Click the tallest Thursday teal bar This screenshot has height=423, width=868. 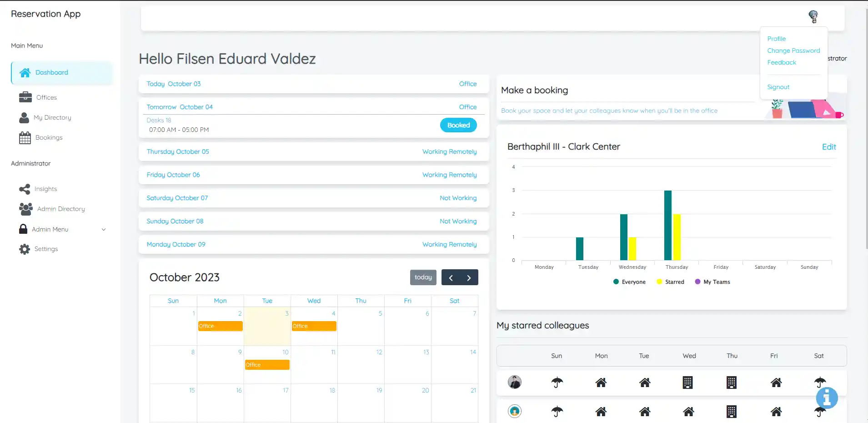tap(667, 225)
